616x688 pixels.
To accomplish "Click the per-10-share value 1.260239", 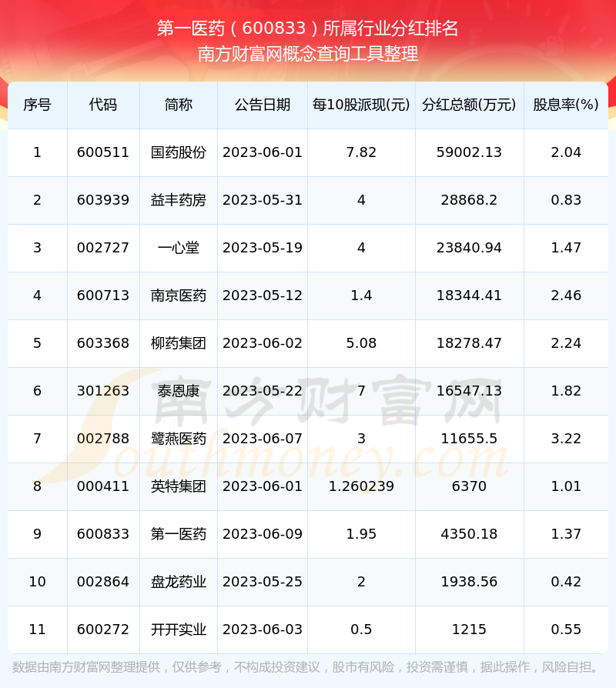I will coord(361,486).
